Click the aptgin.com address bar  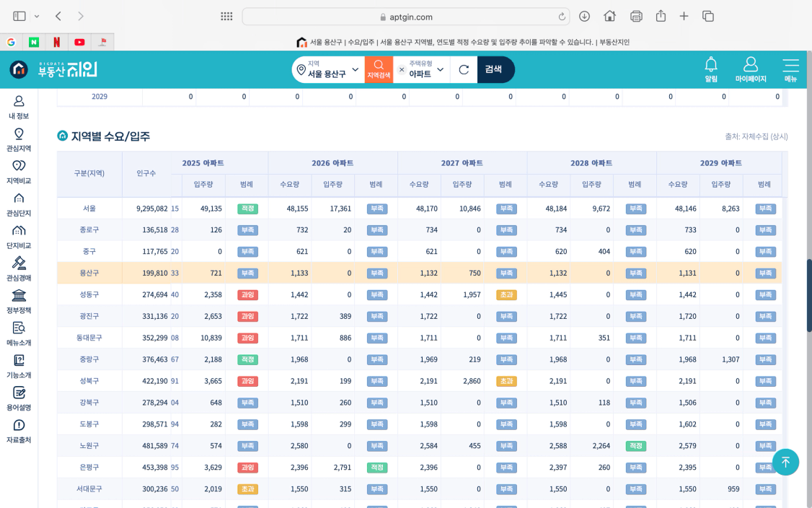405,17
